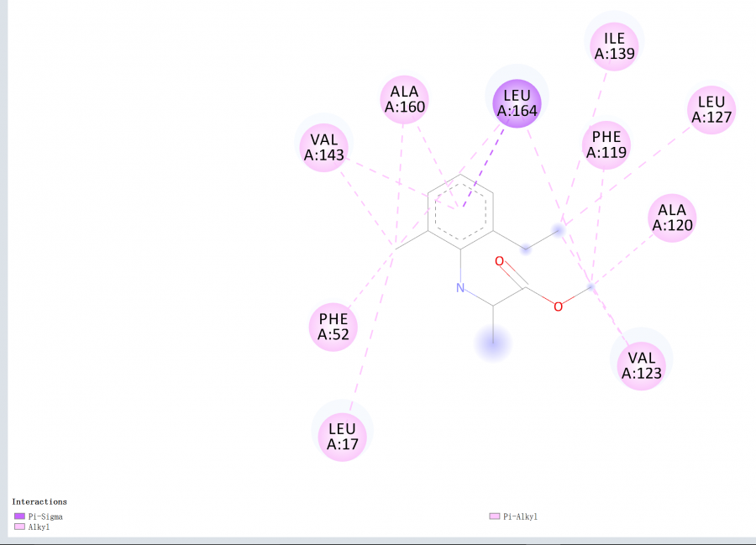Image resolution: width=756 pixels, height=545 pixels.
Task: Click the PHE A:119 residue circle
Action: (x=606, y=145)
